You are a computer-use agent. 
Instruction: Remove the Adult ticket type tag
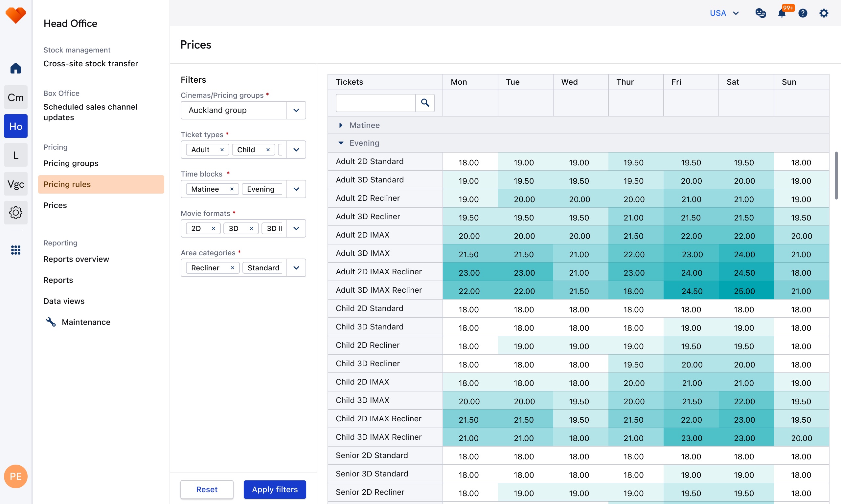(222, 150)
